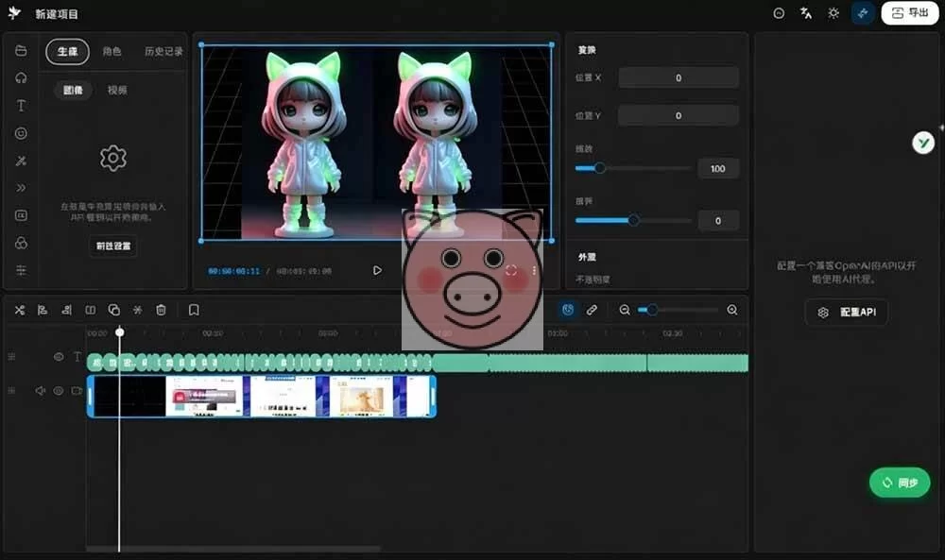Open the media folder panel in sidebar

[x=21, y=51]
